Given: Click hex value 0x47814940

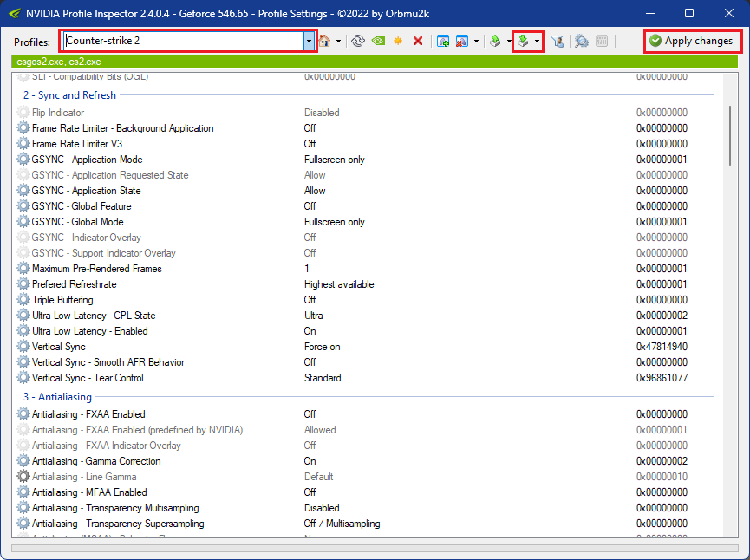Looking at the screenshot, I should click(x=662, y=347).
